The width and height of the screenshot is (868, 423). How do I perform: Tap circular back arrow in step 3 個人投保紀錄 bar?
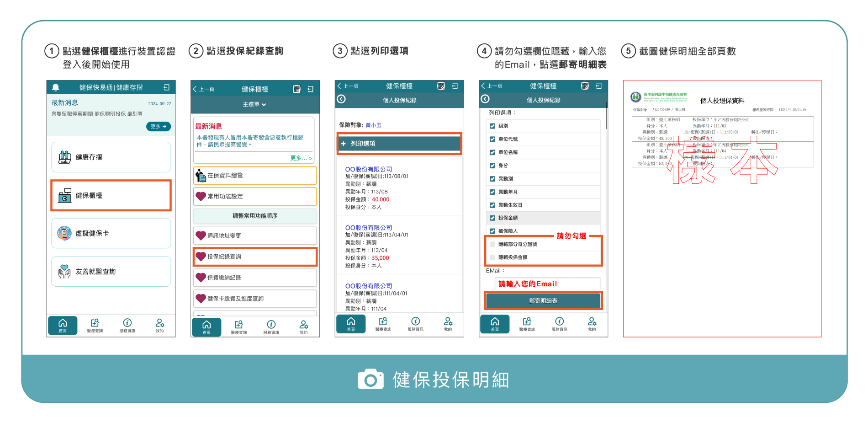point(341,99)
